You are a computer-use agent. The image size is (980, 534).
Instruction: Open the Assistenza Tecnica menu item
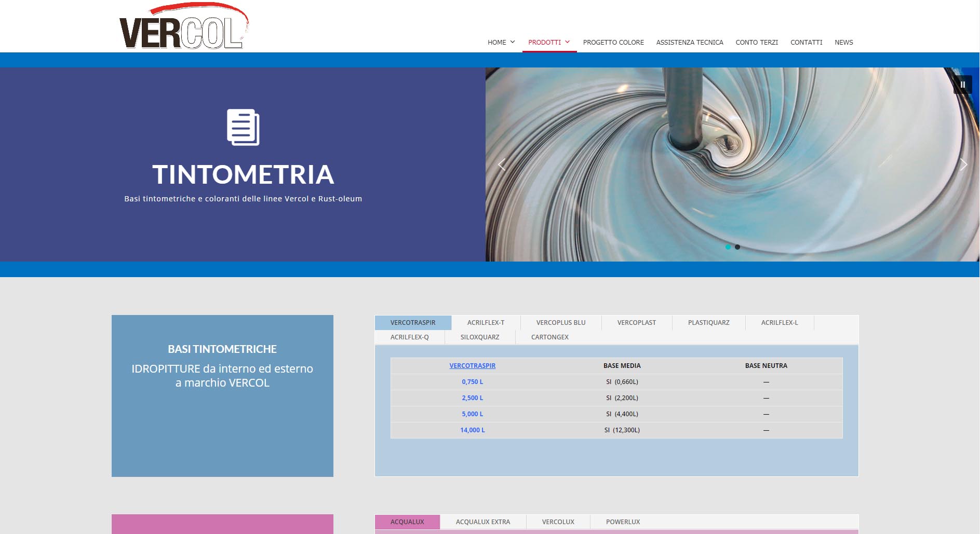[x=689, y=43]
